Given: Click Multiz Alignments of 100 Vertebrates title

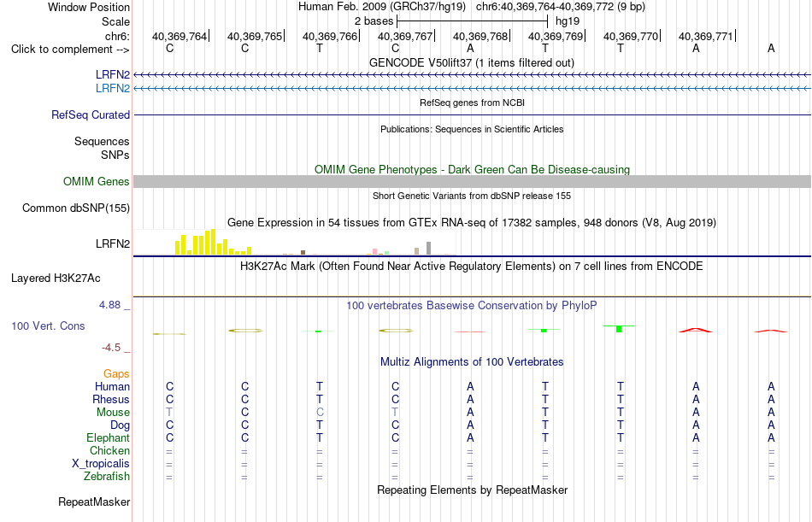Looking at the screenshot, I should [x=472, y=362].
